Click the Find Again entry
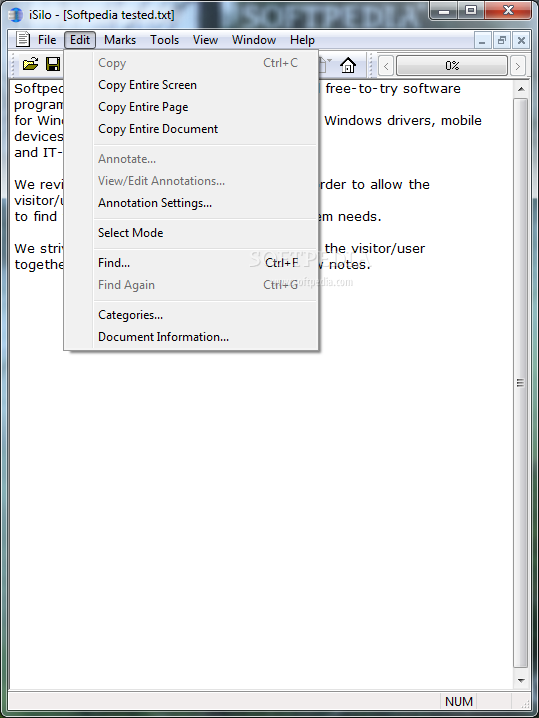Screen dimensions: 539x718 [191, 285]
